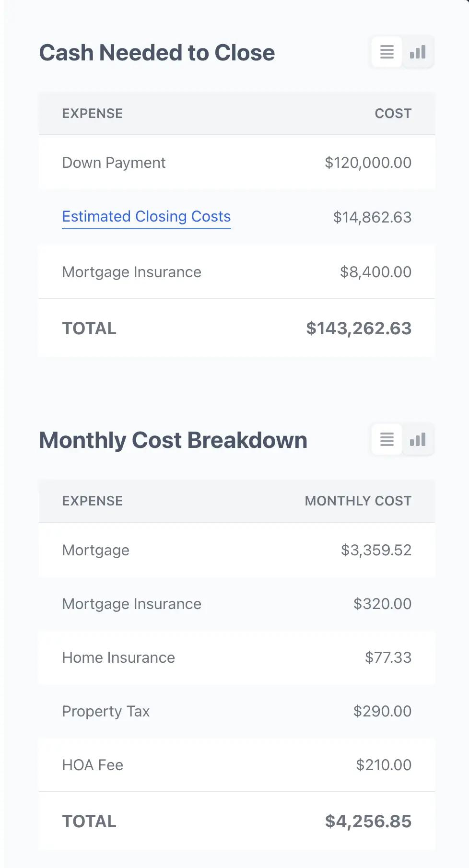
Task: Click the $4,256.85 monthly total
Action: pyautogui.click(x=368, y=821)
